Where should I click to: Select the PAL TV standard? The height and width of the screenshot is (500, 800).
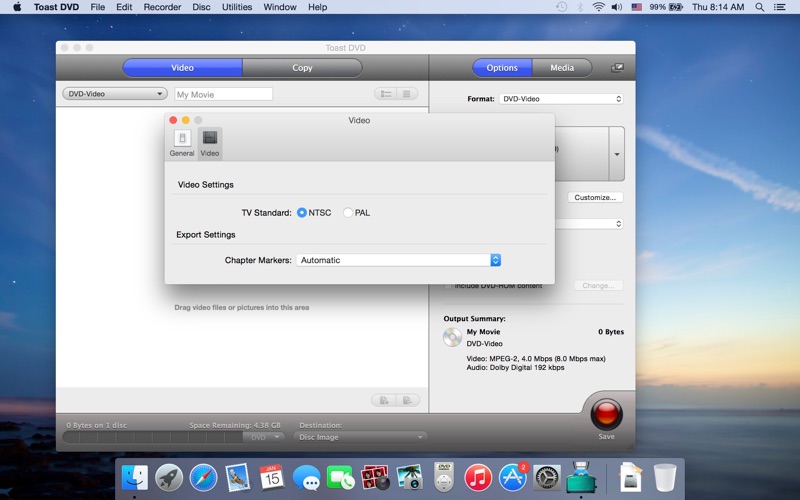[x=348, y=213]
